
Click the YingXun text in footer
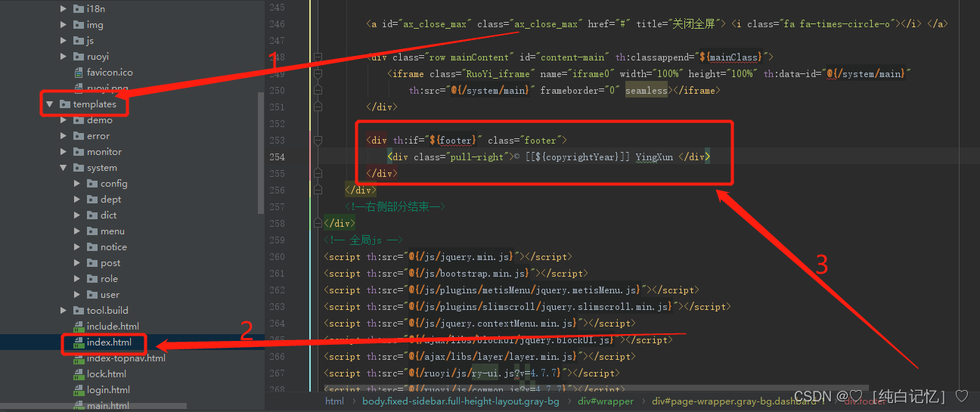click(x=654, y=157)
